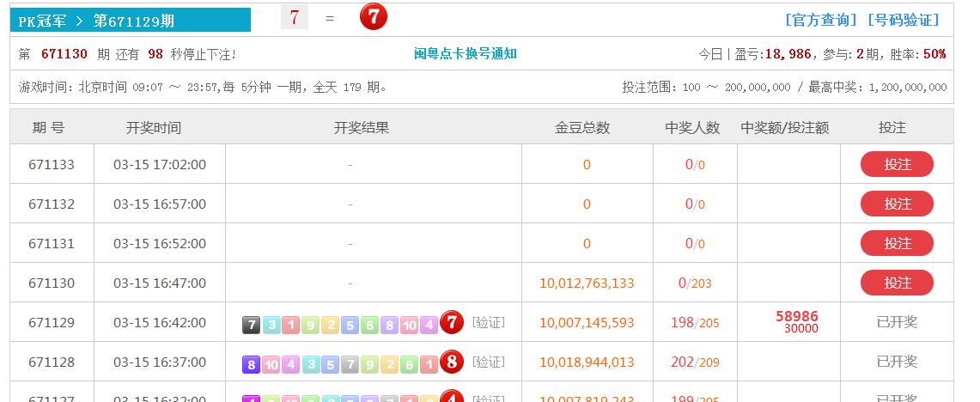Click the first number square in row 671129

click(x=251, y=325)
